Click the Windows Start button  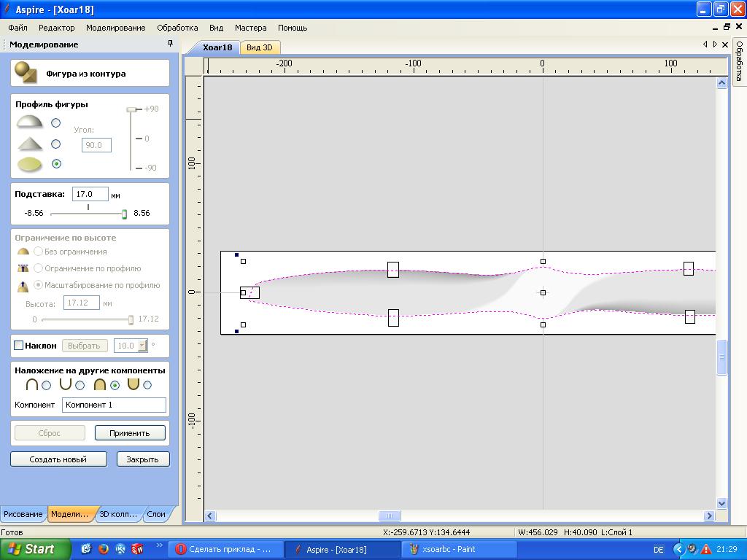coord(35,549)
